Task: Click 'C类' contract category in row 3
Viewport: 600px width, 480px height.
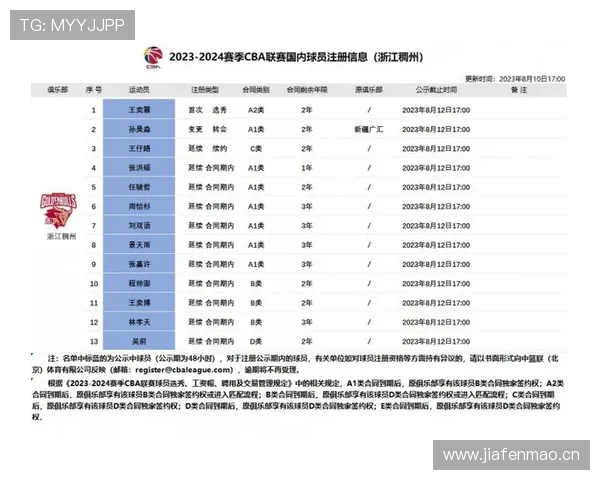Action: (x=256, y=149)
